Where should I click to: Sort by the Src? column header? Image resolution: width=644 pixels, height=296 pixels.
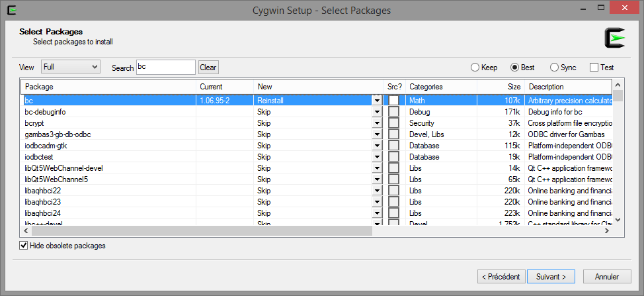[394, 87]
